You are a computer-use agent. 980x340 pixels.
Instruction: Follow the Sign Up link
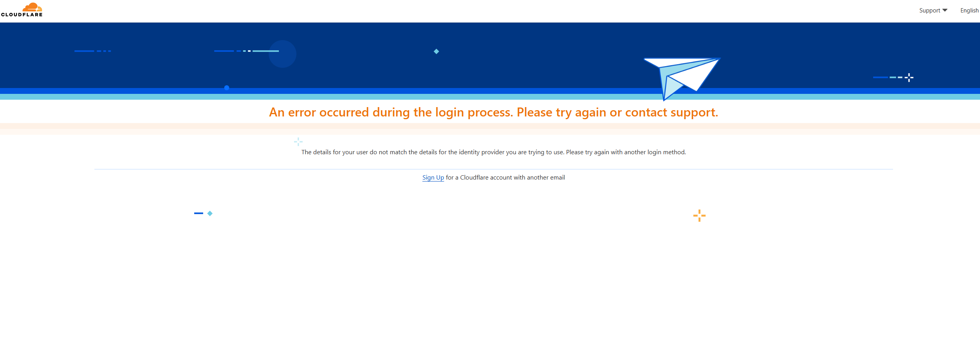tap(433, 178)
